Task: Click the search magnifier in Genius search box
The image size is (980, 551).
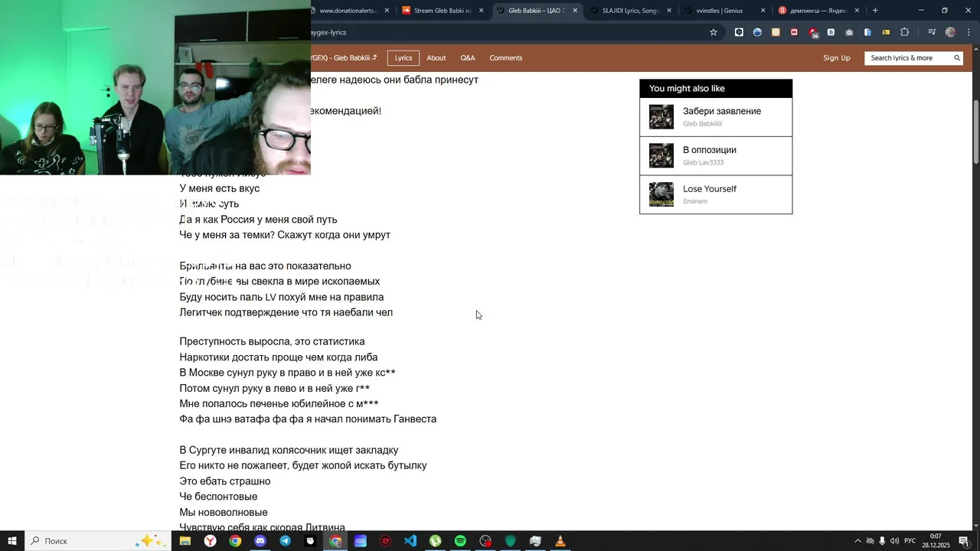Action: click(x=956, y=58)
